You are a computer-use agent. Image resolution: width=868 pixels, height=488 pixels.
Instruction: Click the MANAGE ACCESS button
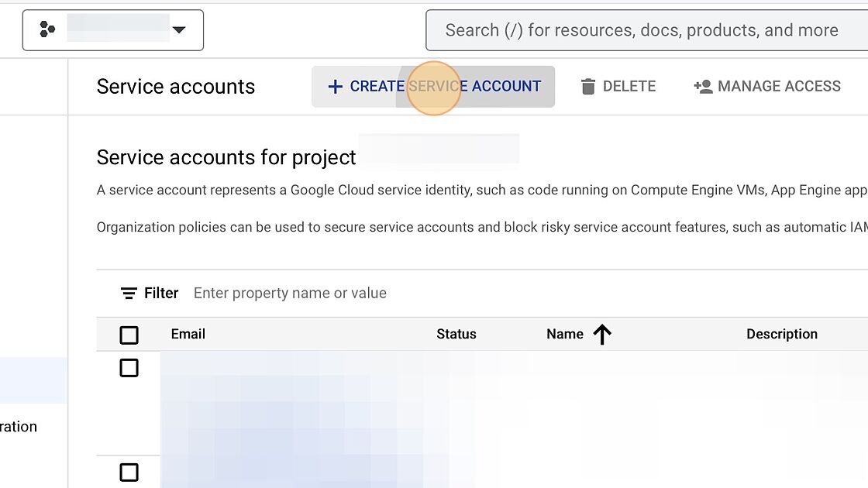(x=767, y=86)
